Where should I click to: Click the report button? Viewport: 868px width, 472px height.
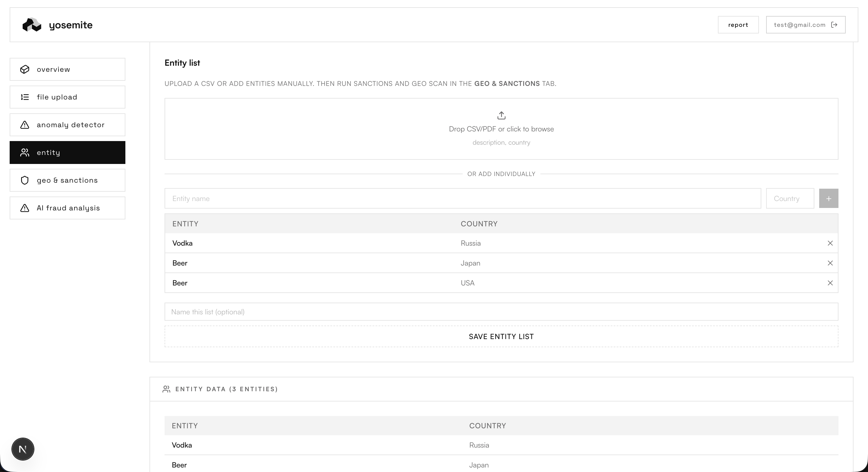point(738,25)
